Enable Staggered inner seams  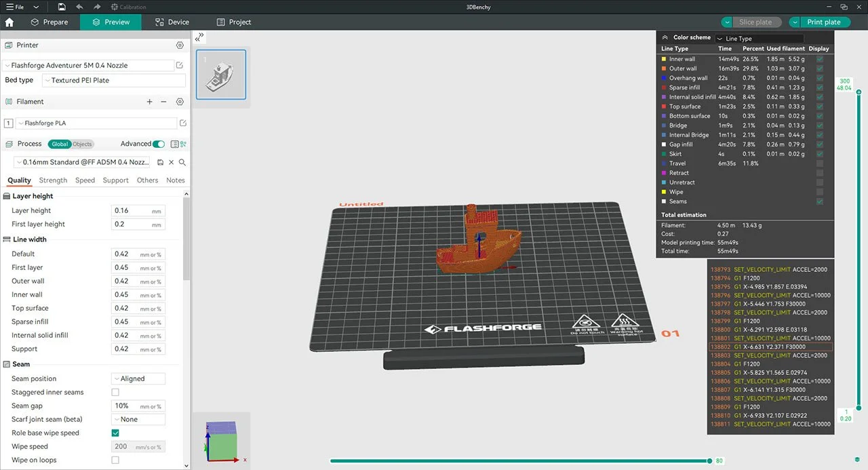tap(115, 392)
